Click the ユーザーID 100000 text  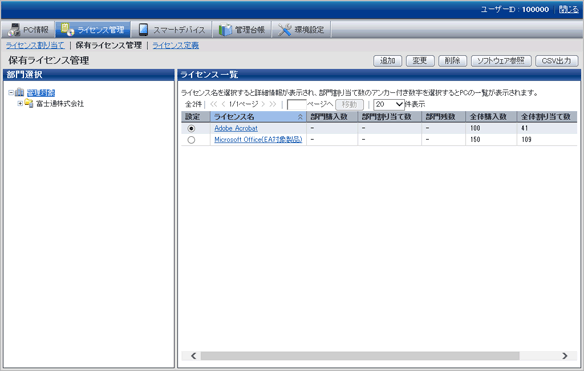click(x=515, y=9)
